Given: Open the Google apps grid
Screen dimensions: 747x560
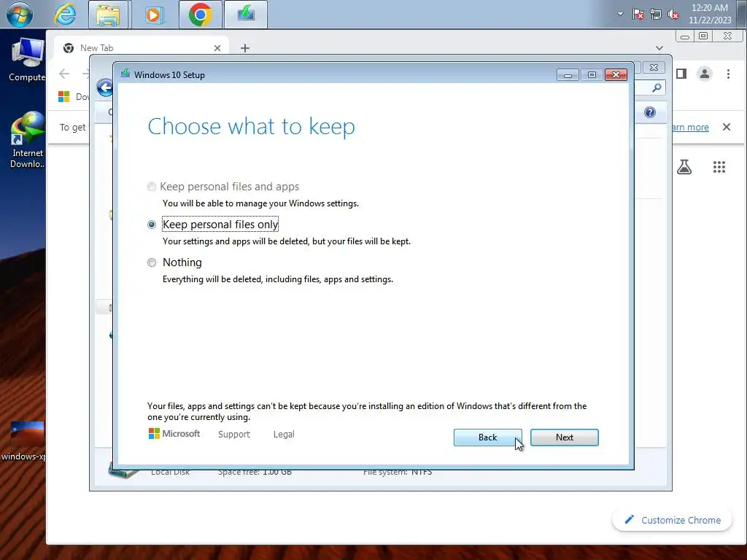Looking at the screenshot, I should [x=719, y=167].
